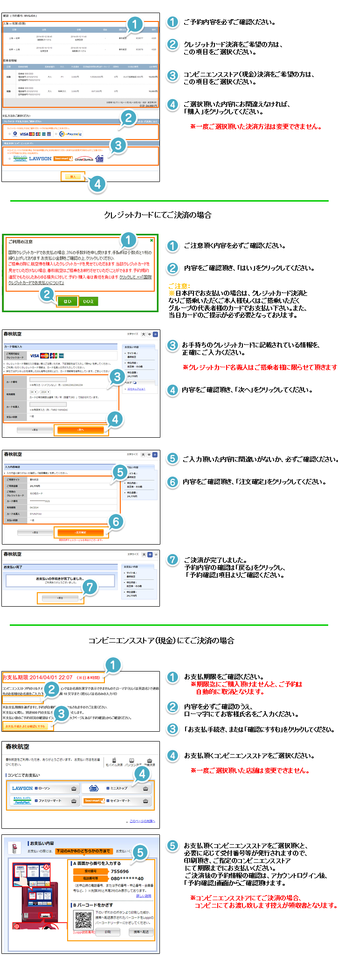Viewport: 338px width, 980px height.
Task: Click the 携帯へ転送 button
Action: (x=141, y=932)
